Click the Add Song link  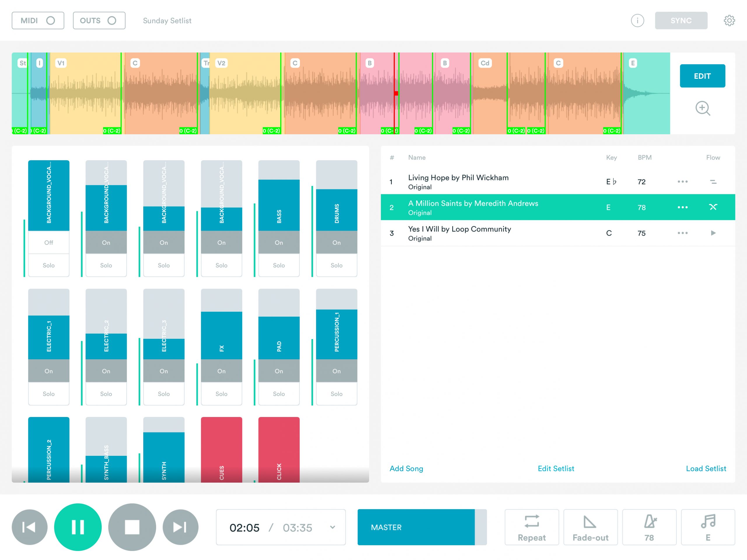(406, 468)
